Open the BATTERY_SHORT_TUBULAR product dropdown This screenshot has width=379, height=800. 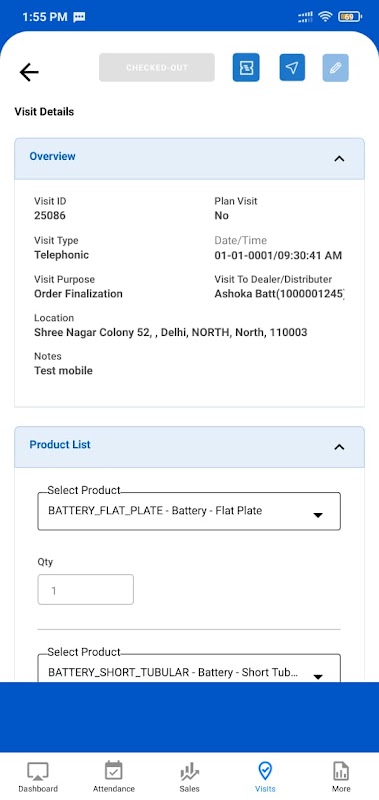[x=189, y=668]
